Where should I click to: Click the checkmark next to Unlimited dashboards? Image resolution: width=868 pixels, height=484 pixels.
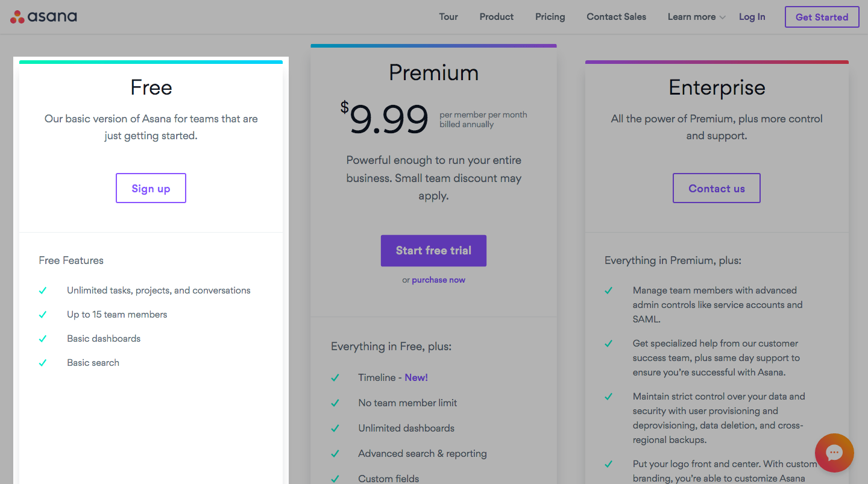click(x=335, y=428)
